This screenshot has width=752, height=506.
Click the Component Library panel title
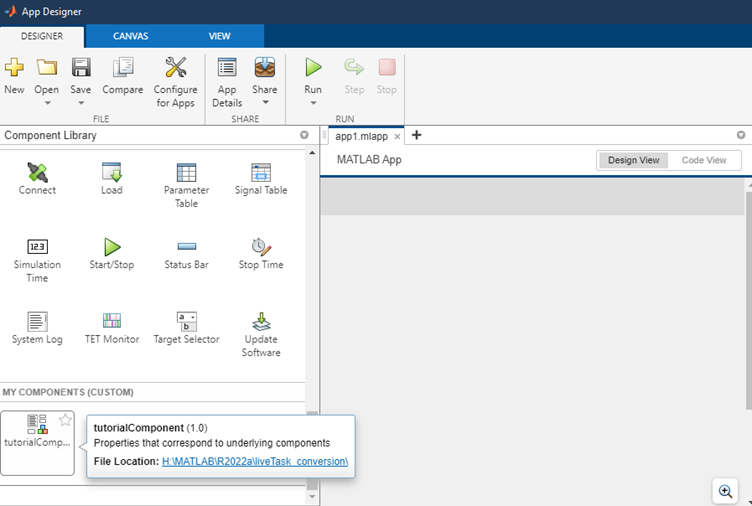[50, 135]
